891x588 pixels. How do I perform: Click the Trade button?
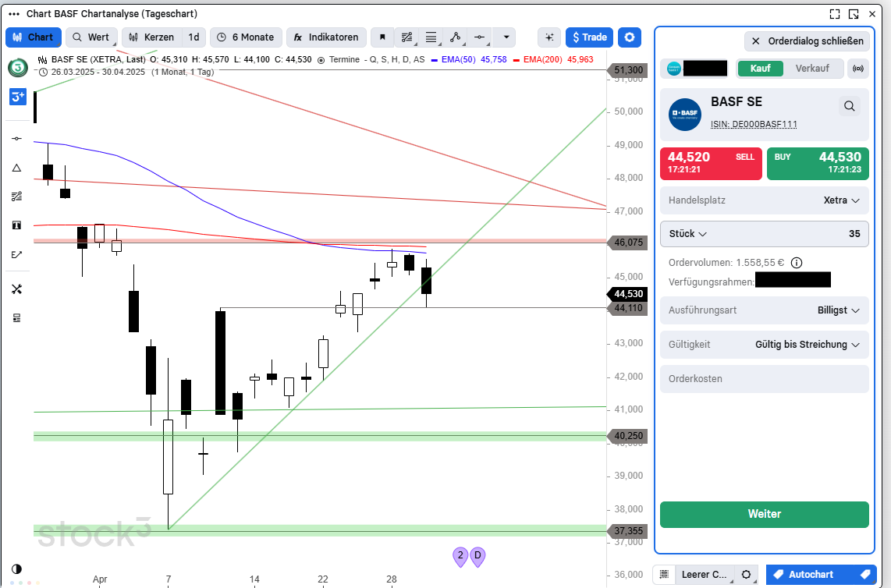click(589, 37)
